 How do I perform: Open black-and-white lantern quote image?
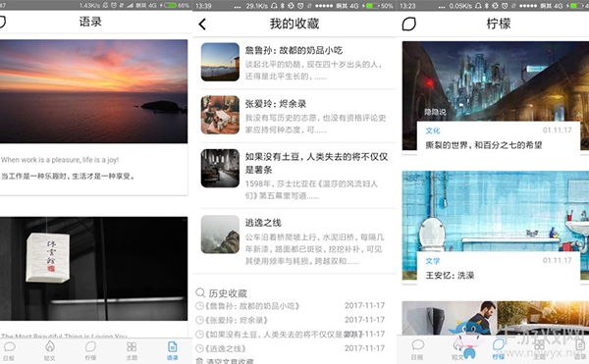coord(93,268)
